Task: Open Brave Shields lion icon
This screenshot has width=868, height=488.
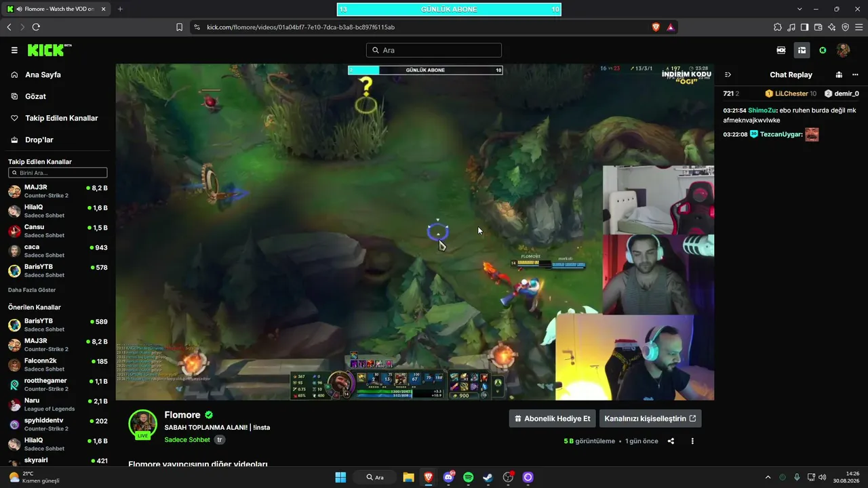Action: (x=656, y=27)
